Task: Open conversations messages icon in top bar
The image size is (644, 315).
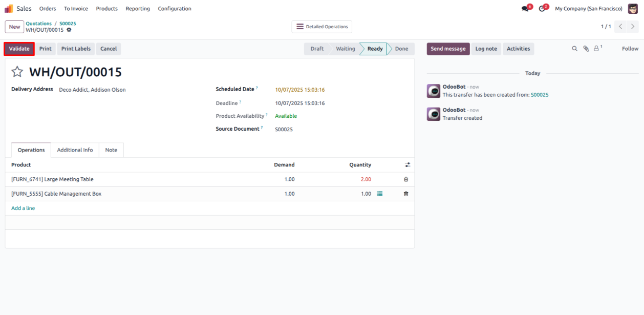Action: point(525,9)
